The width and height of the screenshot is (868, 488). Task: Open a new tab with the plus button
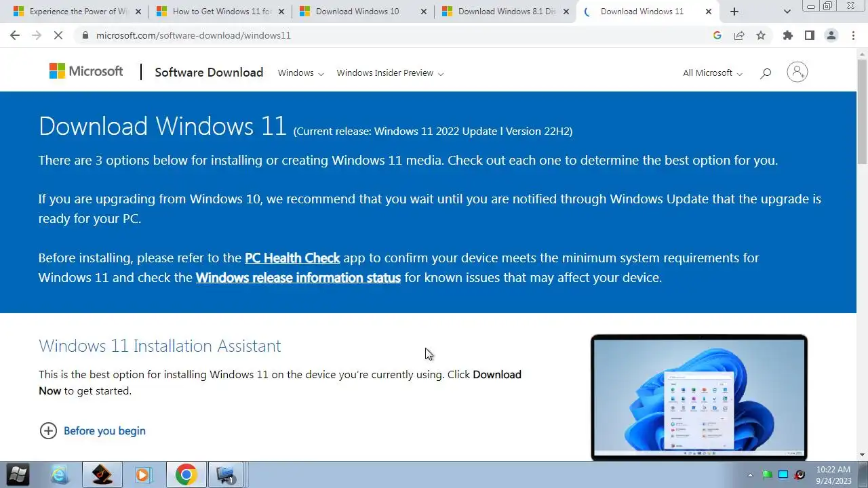(734, 12)
